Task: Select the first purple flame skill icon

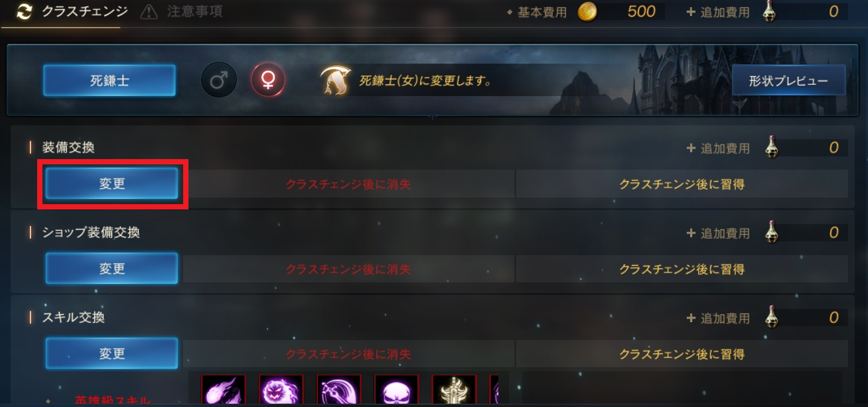Action: (224, 390)
